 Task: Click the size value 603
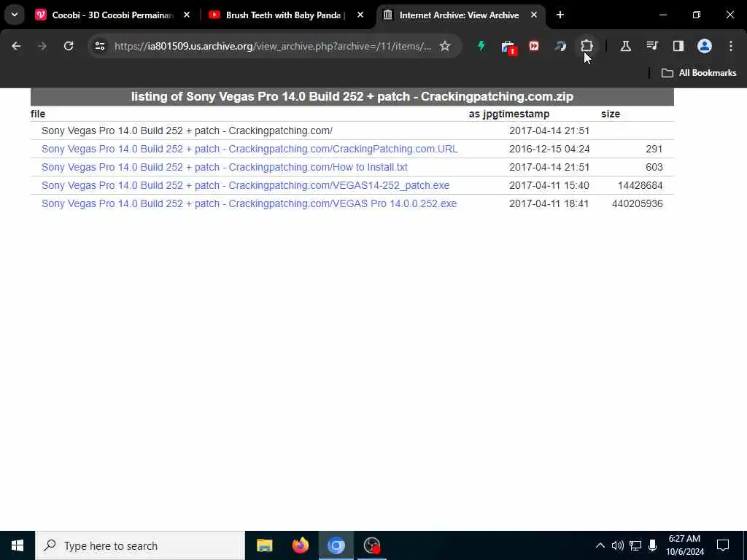[654, 167]
